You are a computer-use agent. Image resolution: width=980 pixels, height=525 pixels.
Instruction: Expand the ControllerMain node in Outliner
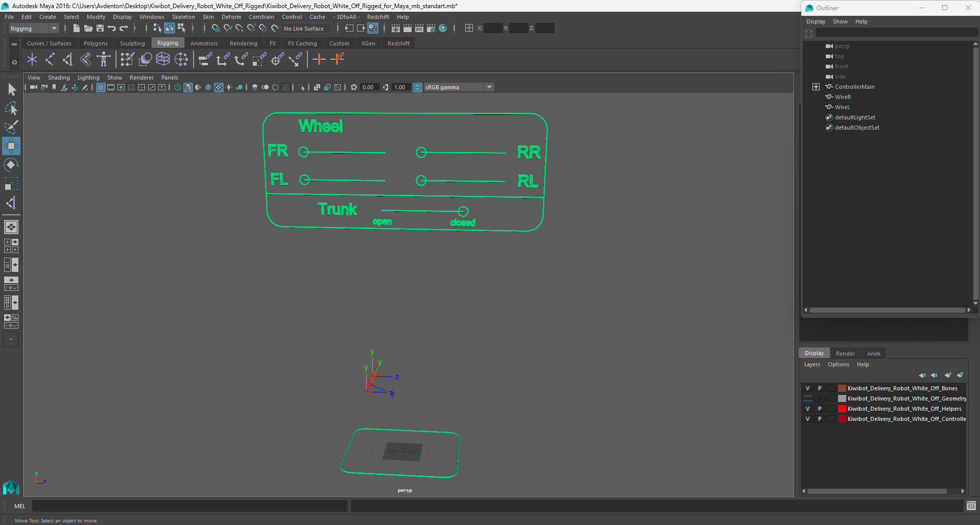(816, 87)
